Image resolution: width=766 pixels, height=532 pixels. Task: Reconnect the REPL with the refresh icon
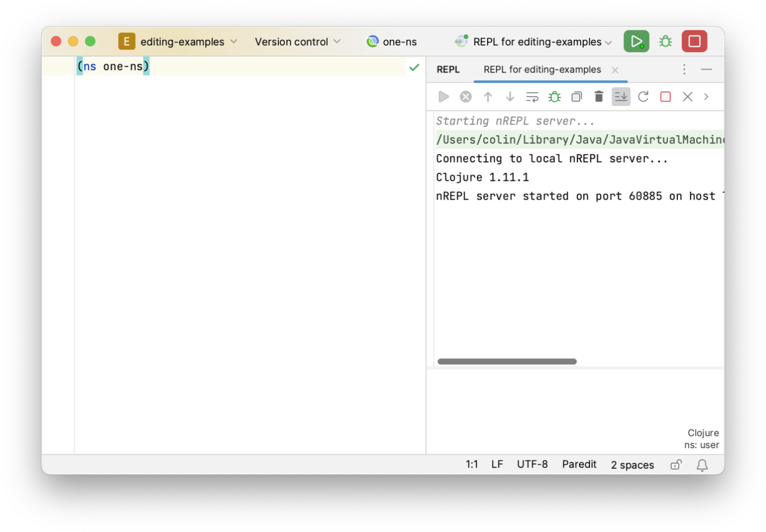[643, 97]
